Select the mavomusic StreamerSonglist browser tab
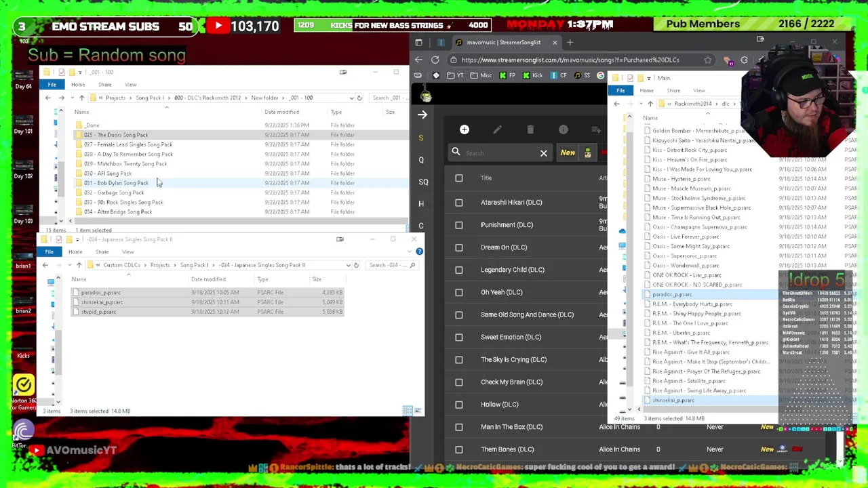This screenshot has height=488, width=868. [503, 43]
